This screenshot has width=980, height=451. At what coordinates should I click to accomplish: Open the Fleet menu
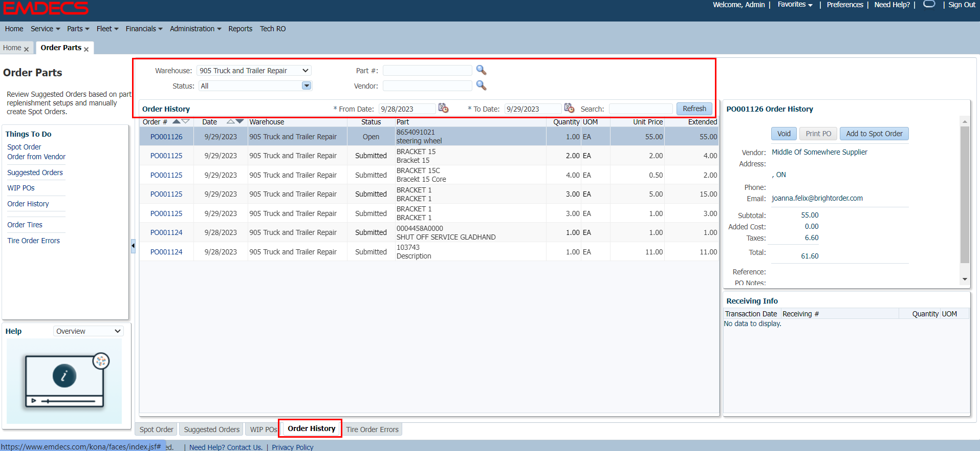(107, 29)
